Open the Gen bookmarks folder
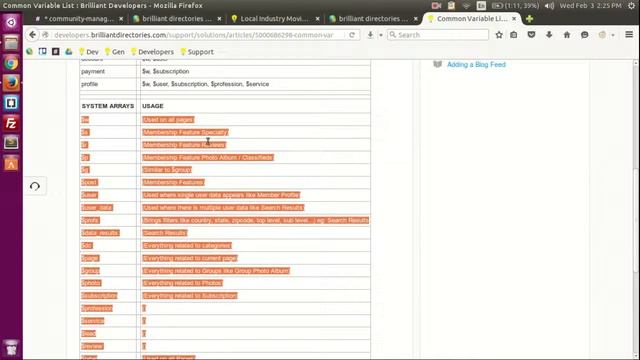Screen dimensions: 640x360 pyautogui.click(x=114, y=52)
